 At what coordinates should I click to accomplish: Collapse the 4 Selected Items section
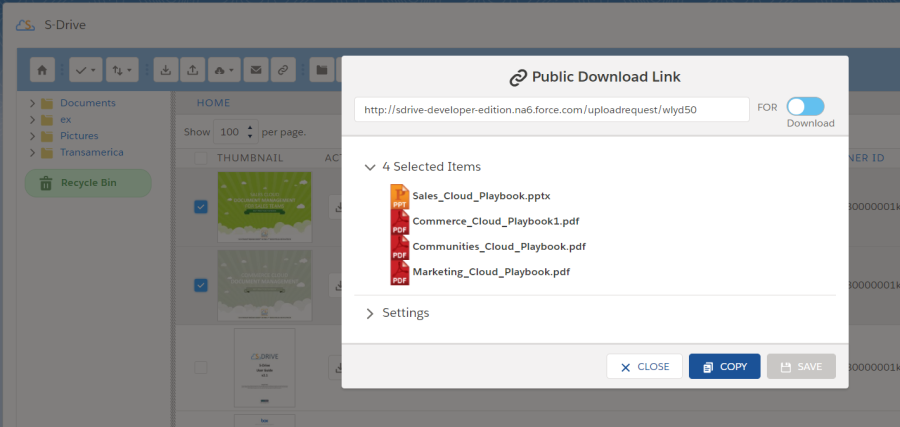[x=370, y=167]
